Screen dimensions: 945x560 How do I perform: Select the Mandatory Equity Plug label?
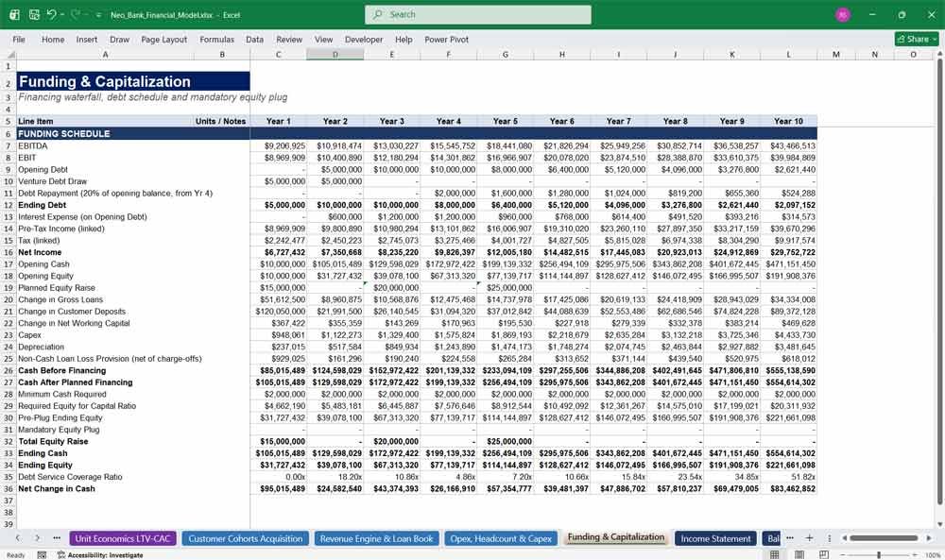(x=105, y=430)
